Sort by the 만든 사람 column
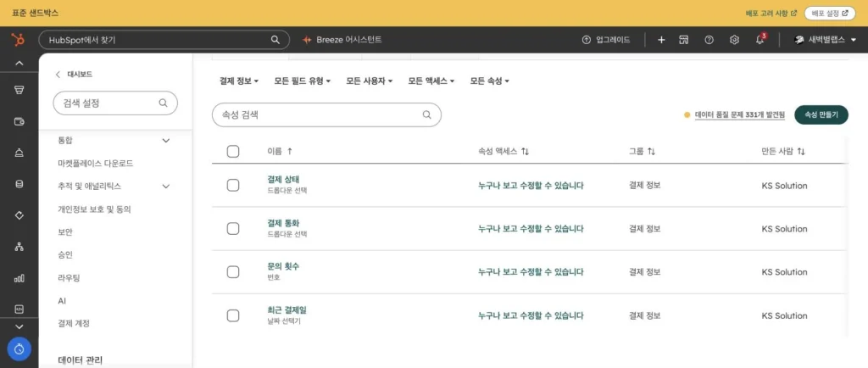 click(783, 151)
